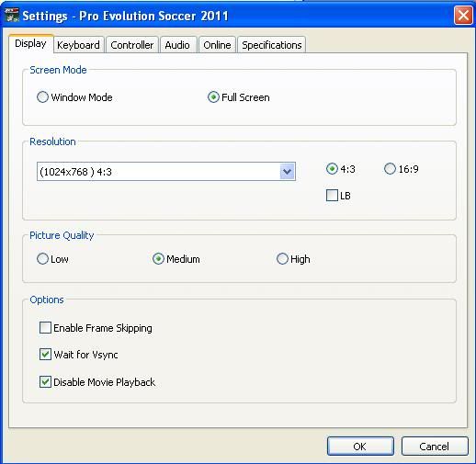This screenshot has height=464, width=476.
Task: Confirm settings with the OK button
Action: pos(360,447)
